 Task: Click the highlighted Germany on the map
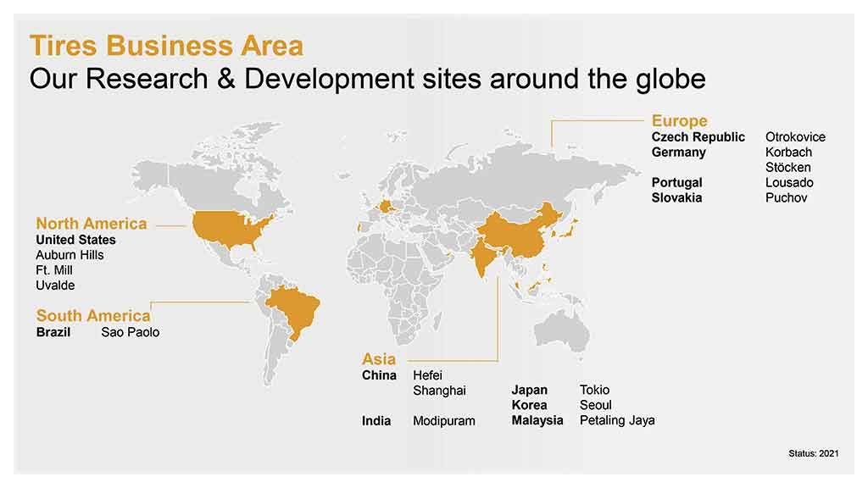click(x=384, y=207)
